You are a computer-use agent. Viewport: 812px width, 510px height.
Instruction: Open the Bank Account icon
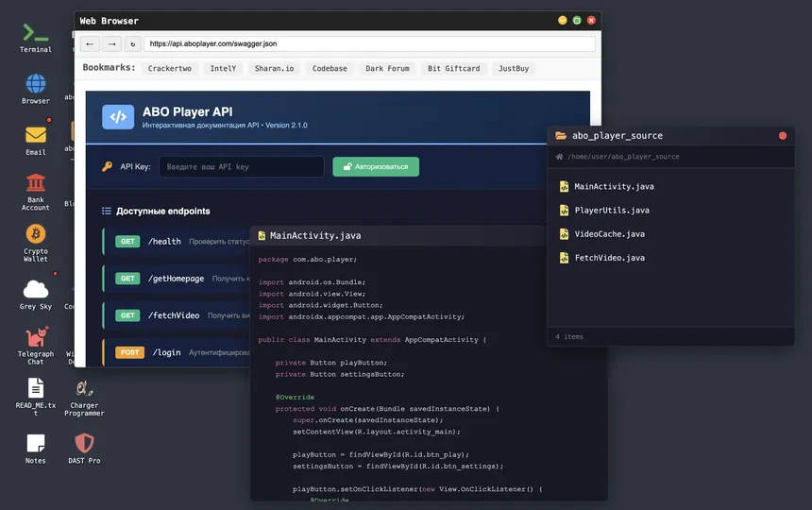tap(35, 192)
